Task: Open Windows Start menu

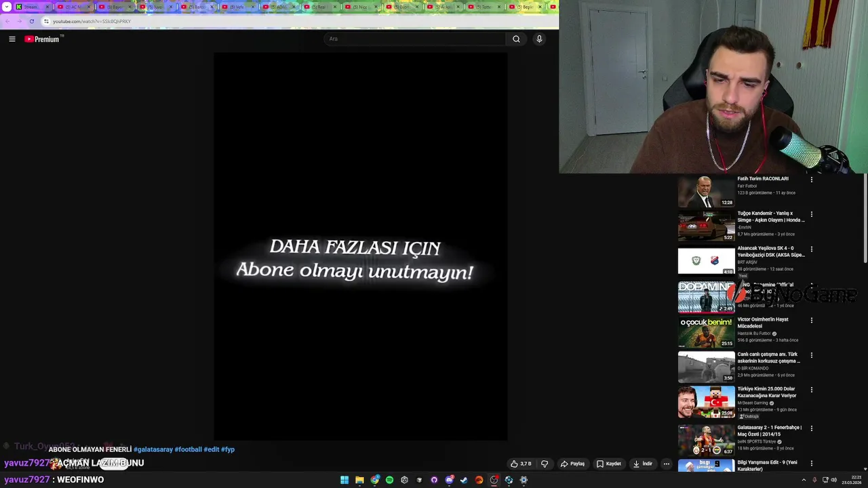Action: [344, 480]
